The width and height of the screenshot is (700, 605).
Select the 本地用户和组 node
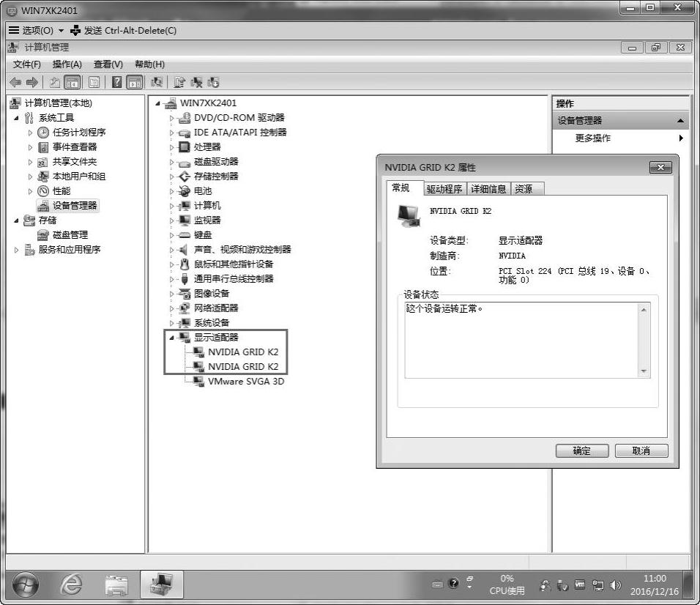78,177
